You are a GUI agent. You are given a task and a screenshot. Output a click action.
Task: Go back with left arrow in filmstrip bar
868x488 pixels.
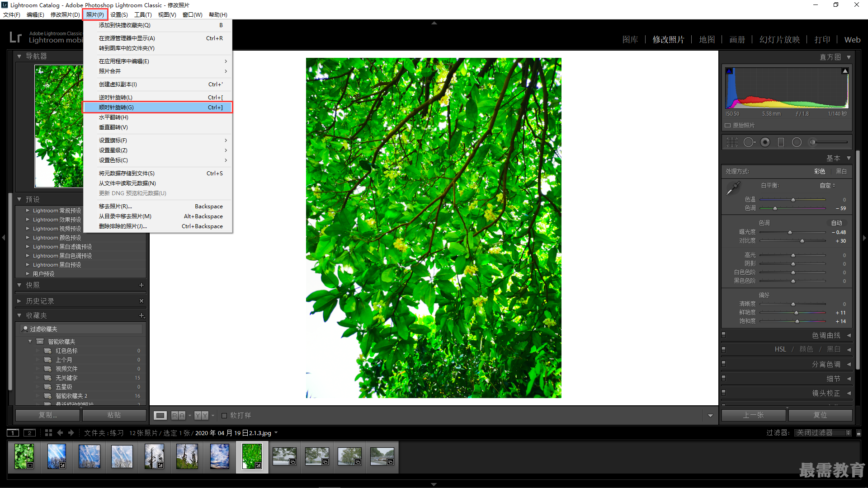coord(60,433)
